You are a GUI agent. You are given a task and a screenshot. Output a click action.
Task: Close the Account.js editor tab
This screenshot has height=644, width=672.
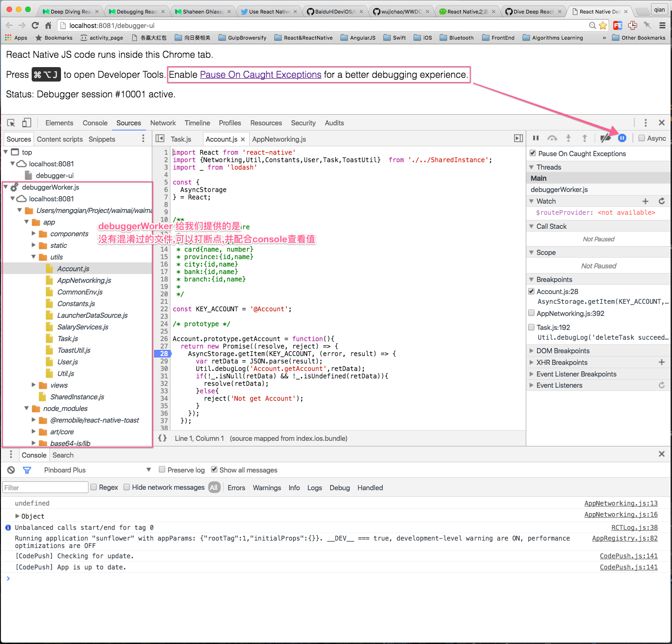(x=243, y=139)
